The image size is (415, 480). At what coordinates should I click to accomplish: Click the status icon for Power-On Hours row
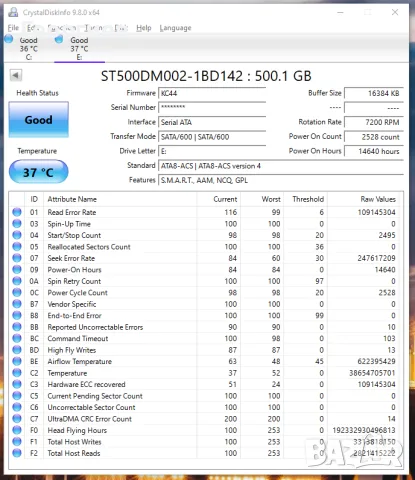[17, 269]
